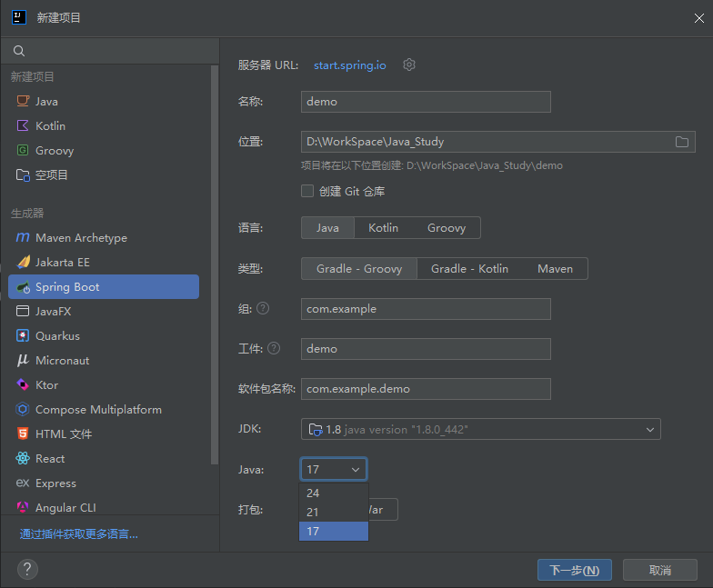713x588 pixels.
Task: Click the Angular CLI logo icon
Action: click(x=23, y=507)
